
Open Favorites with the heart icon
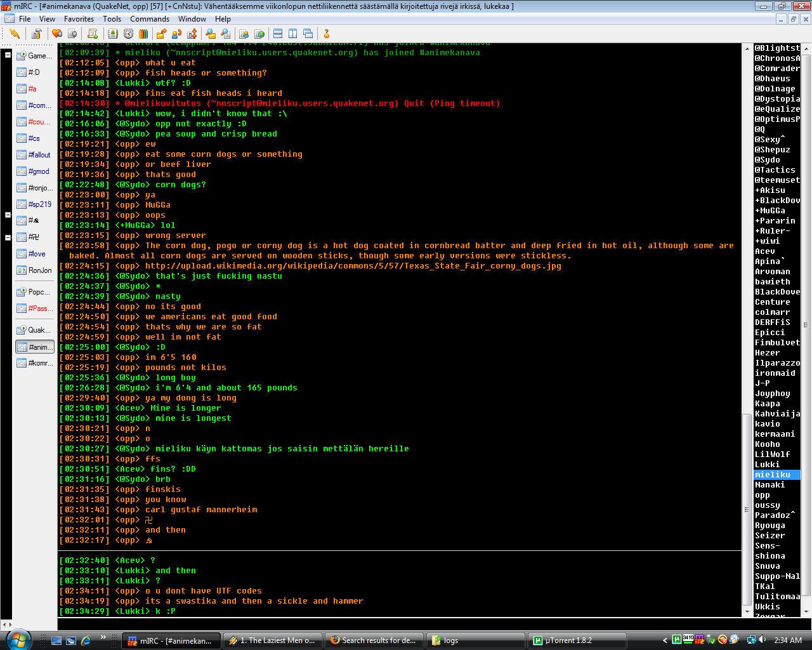pos(57,34)
